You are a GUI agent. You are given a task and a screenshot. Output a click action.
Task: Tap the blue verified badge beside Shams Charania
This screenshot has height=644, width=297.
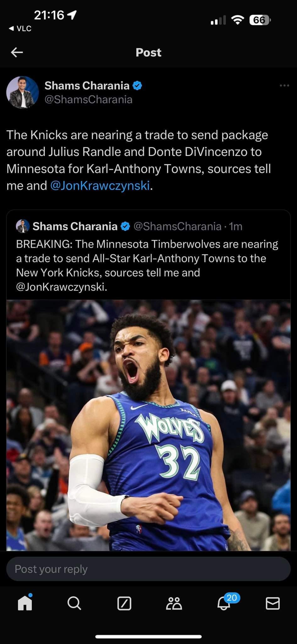pos(137,86)
